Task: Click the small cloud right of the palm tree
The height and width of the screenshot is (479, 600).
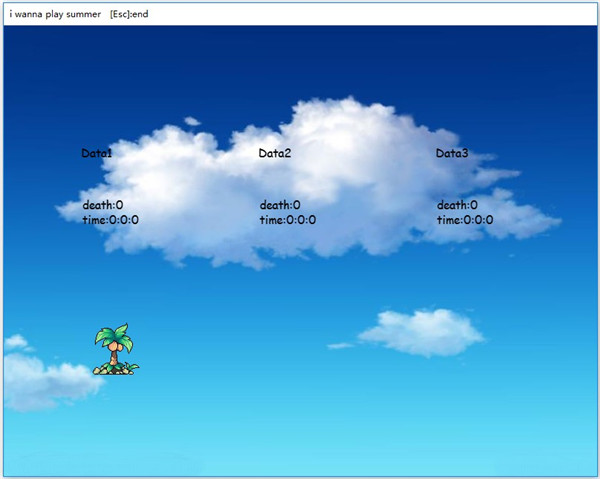Action: [x=420, y=332]
